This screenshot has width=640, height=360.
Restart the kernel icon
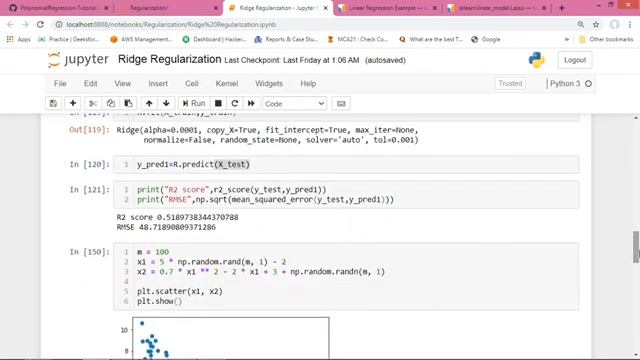[235, 104]
